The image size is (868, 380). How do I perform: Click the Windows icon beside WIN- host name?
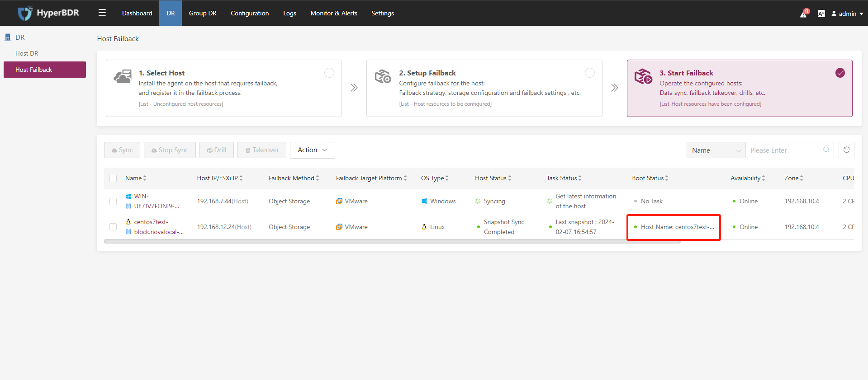(128, 196)
